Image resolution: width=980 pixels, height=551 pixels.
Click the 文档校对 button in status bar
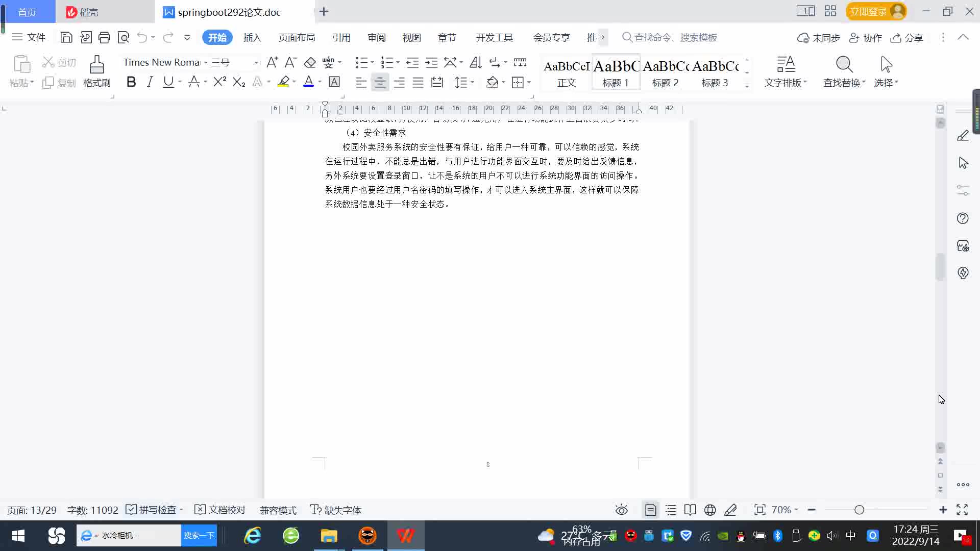220,510
